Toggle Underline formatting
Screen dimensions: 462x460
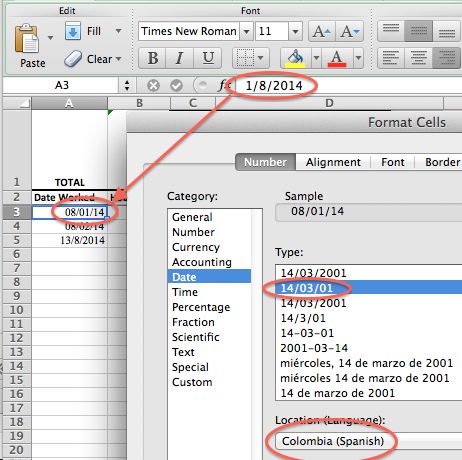click(208, 58)
